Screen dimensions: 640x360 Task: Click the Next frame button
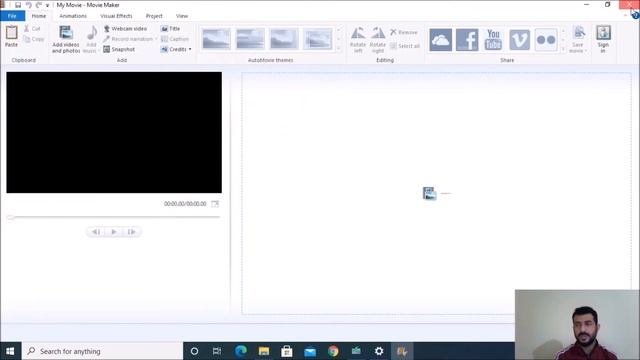(132, 232)
